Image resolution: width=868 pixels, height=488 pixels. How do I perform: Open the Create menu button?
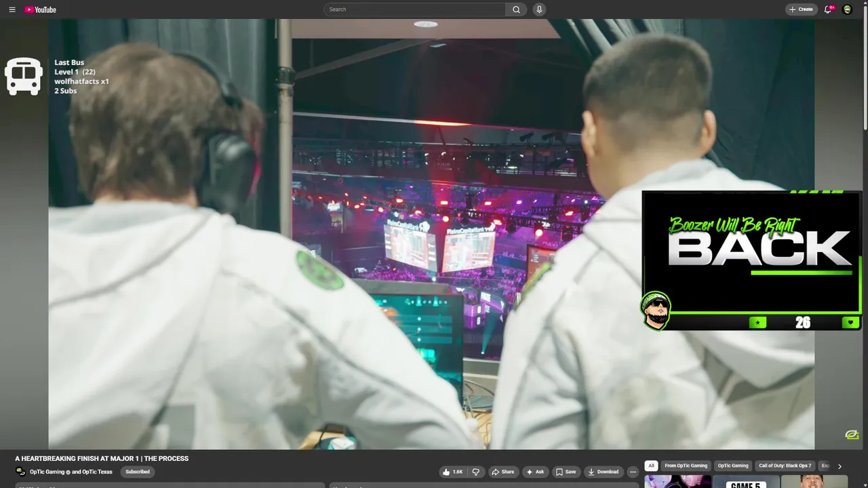(x=801, y=9)
